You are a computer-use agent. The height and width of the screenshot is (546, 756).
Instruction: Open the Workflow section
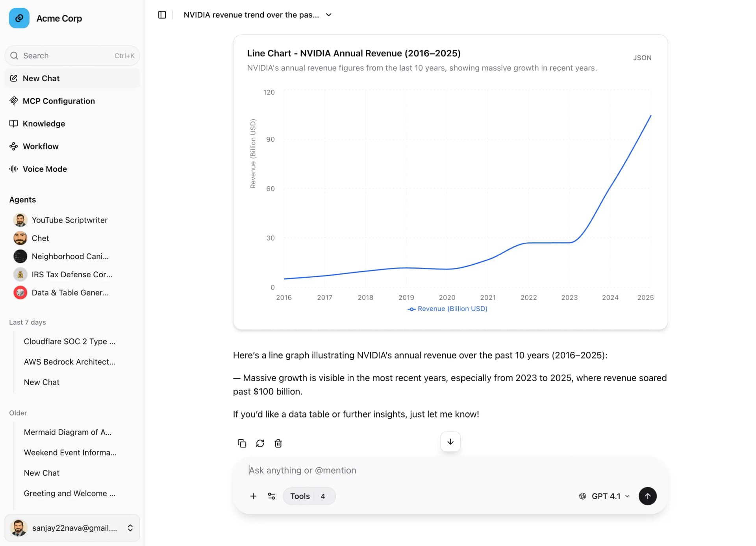[x=40, y=146]
